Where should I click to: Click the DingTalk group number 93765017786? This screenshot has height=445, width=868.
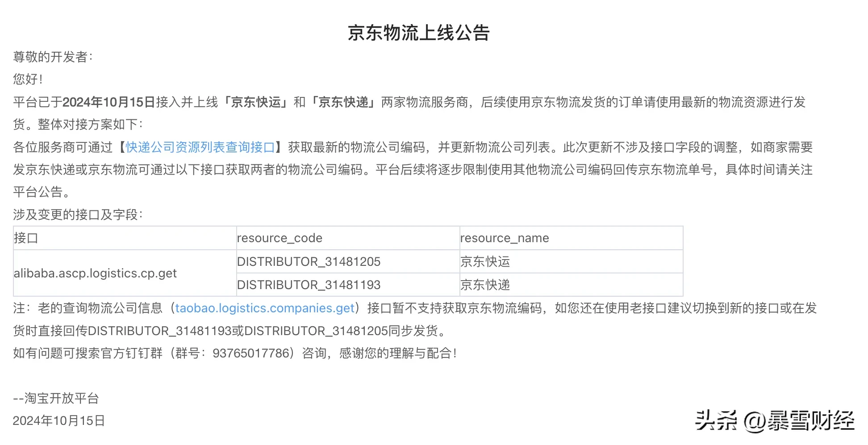click(x=251, y=353)
